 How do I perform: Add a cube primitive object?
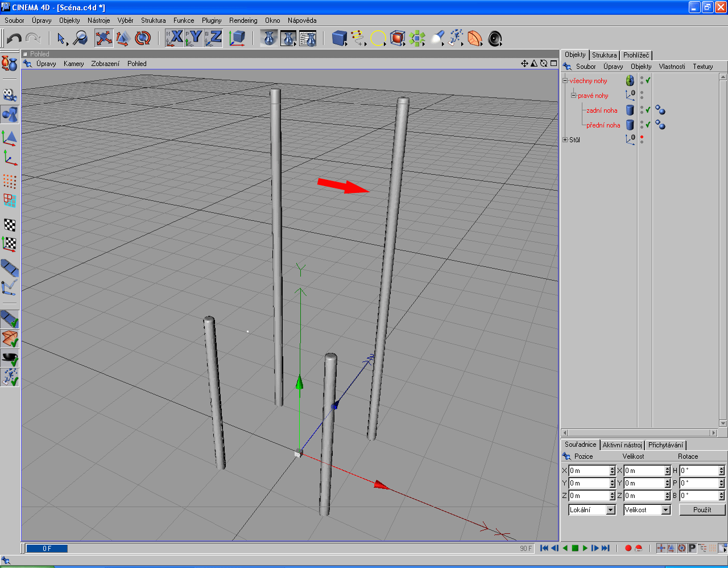pyautogui.click(x=340, y=38)
